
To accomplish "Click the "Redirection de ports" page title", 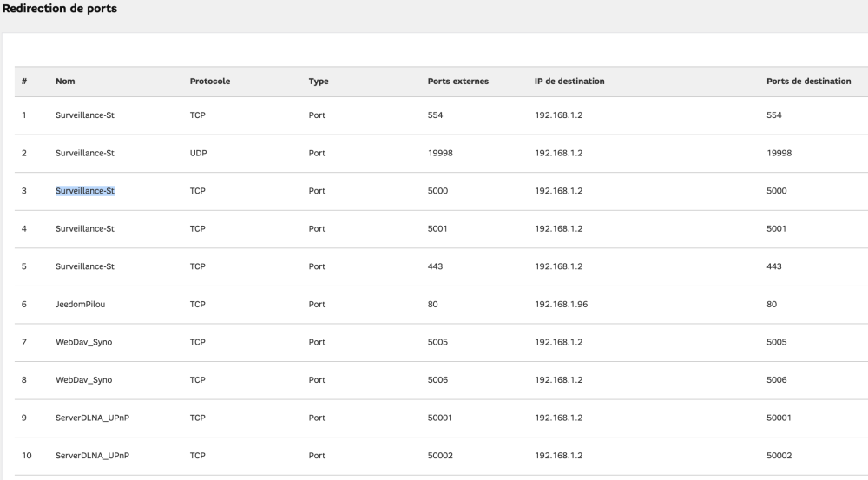I will pyautogui.click(x=61, y=9).
